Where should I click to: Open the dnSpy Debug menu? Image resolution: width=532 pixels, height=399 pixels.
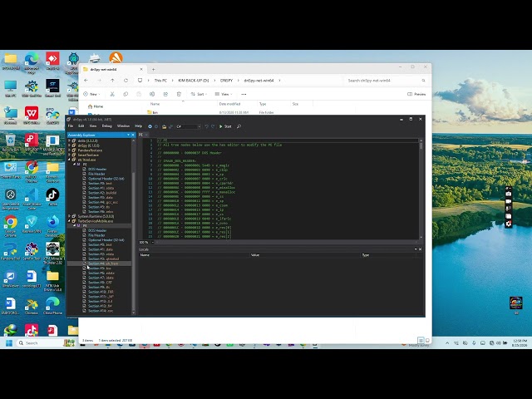tap(107, 126)
